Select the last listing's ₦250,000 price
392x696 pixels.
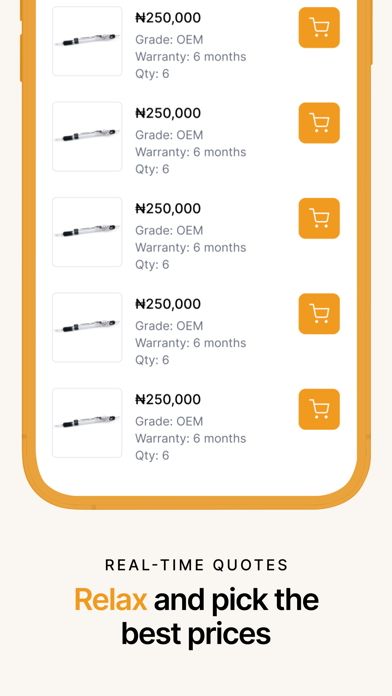(168, 399)
